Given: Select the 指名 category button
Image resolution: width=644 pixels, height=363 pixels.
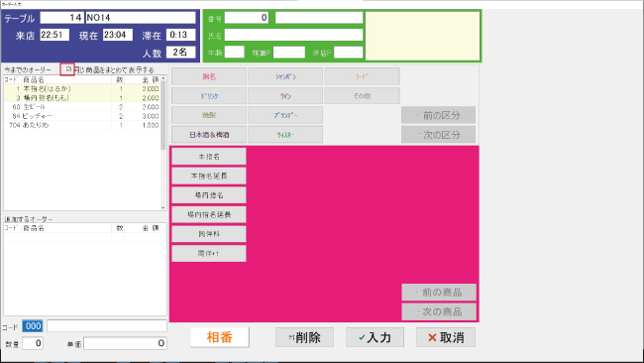Looking at the screenshot, I should pos(209,76).
